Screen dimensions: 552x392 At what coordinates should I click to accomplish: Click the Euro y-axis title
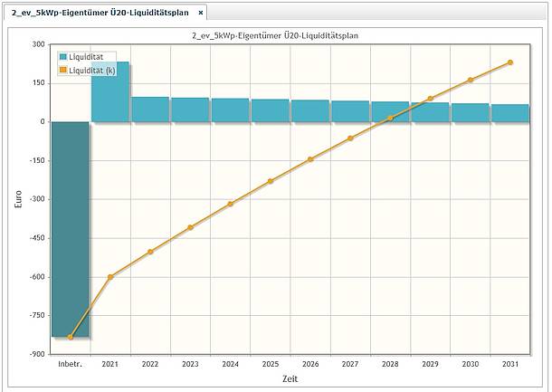point(18,199)
